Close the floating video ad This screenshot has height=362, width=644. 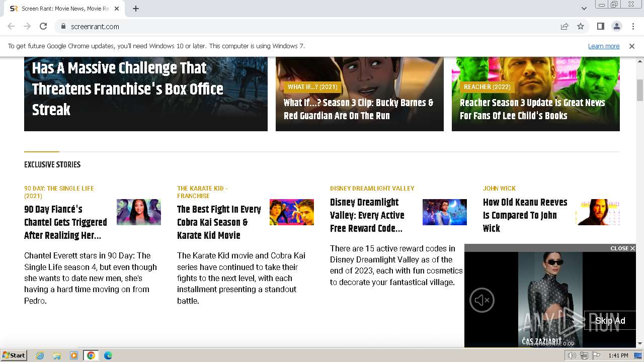point(623,248)
